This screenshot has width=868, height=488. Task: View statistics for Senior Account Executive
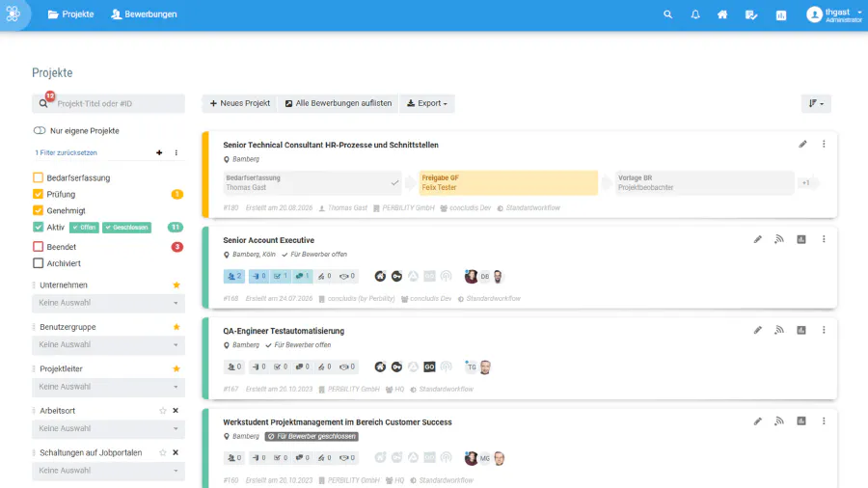(x=801, y=239)
